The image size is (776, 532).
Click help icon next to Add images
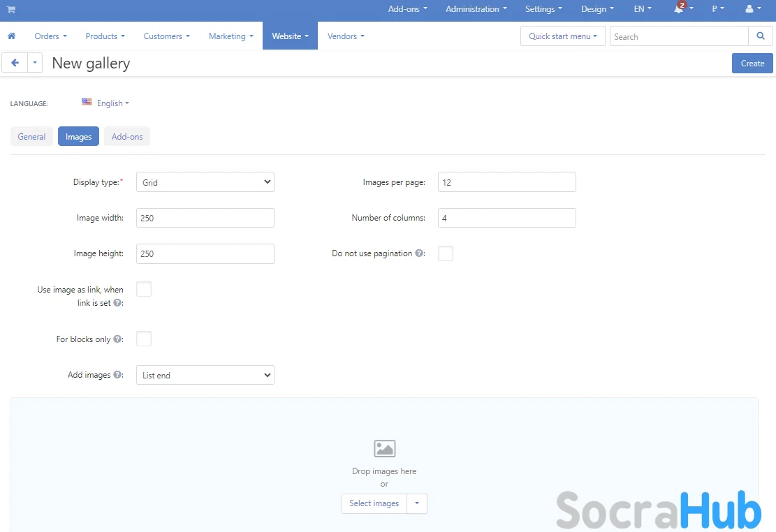click(117, 375)
